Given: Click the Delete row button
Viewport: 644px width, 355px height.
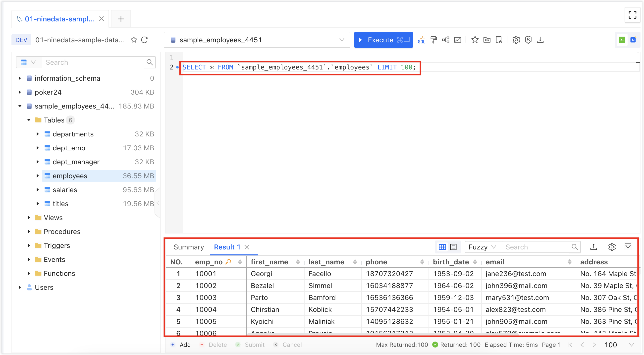Looking at the screenshot, I should [213, 345].
